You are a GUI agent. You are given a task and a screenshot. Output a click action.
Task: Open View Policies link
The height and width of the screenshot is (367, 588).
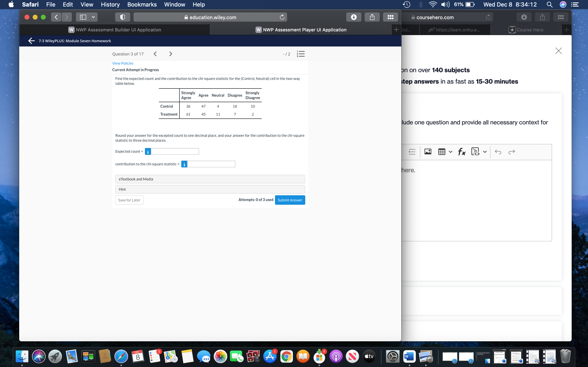(x=122, y=63)
